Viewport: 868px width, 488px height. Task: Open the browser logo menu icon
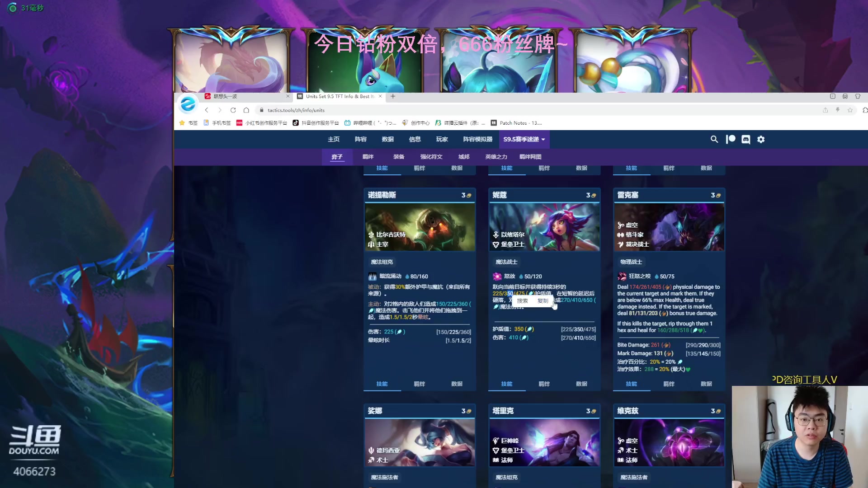[x=188, y=104]
